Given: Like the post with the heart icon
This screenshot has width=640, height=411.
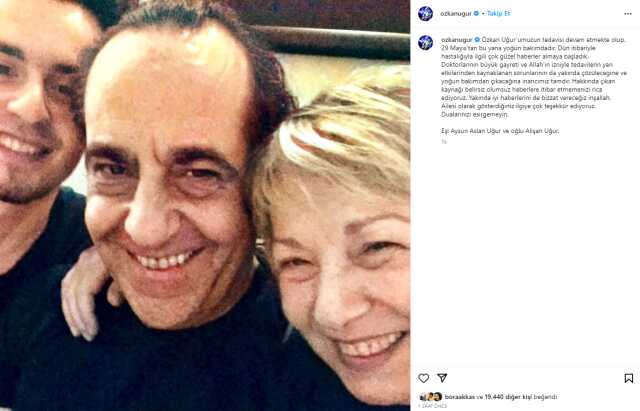Looking at the screenshot, I should tap(424, 378).
